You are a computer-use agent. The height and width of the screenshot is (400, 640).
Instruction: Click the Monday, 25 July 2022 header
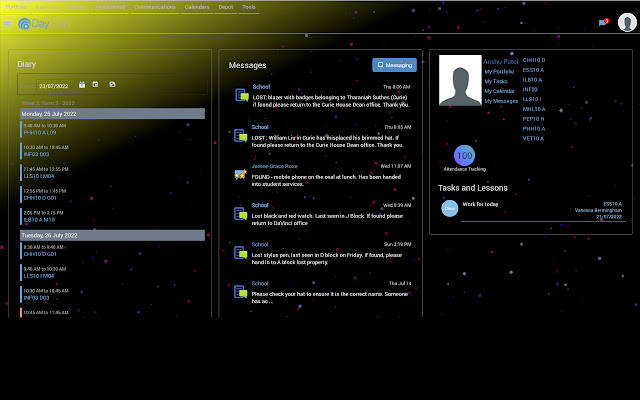pos(113,113)
